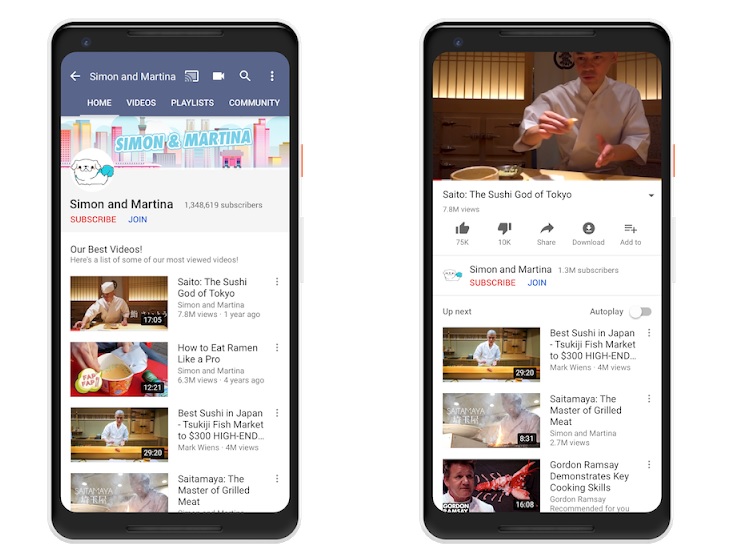735x555 pixels.
Task: Open options for How to Eat Ramen video
Action: coord(277,347)
